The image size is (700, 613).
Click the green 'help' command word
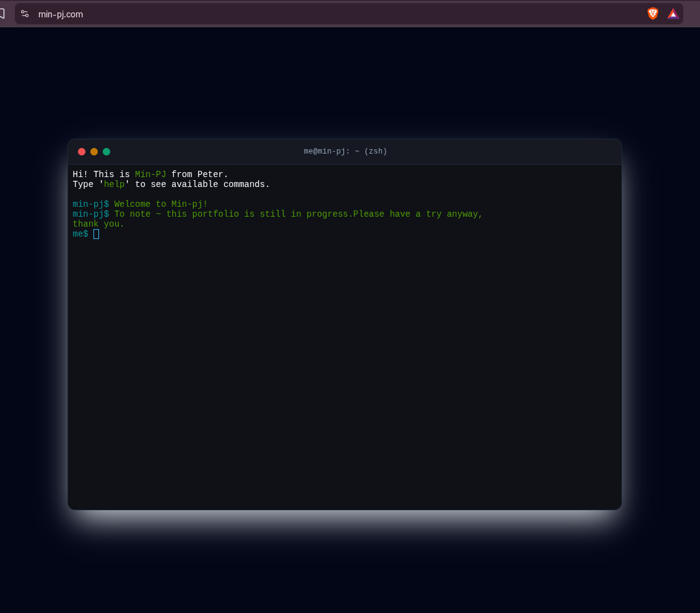coord(115,185)
